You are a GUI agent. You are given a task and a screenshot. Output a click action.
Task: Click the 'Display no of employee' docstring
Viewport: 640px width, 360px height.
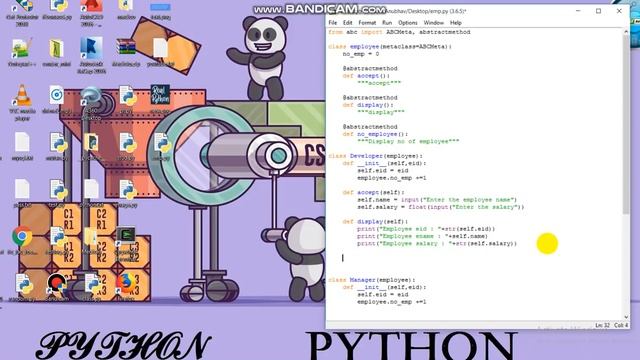tap(408, 141)
